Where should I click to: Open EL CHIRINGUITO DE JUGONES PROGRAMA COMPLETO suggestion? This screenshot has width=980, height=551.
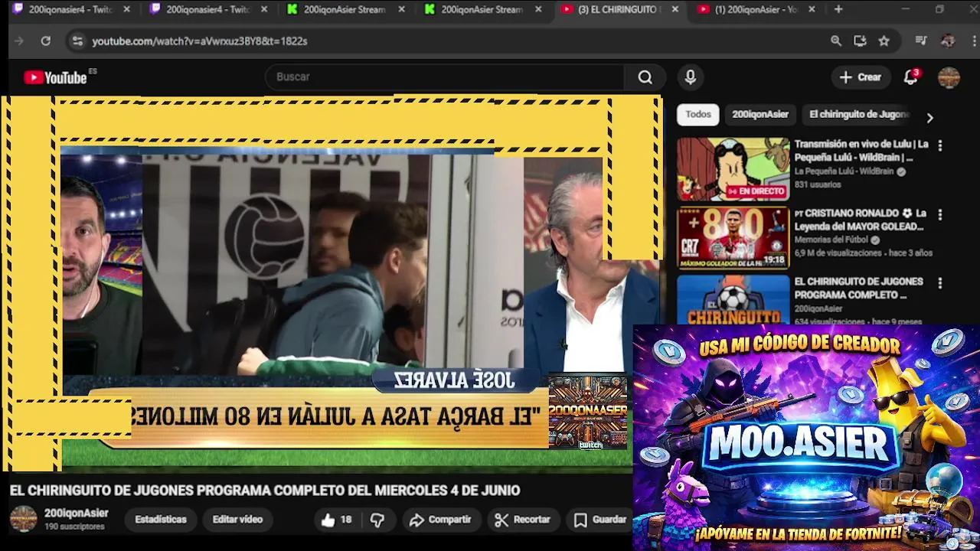858,289
